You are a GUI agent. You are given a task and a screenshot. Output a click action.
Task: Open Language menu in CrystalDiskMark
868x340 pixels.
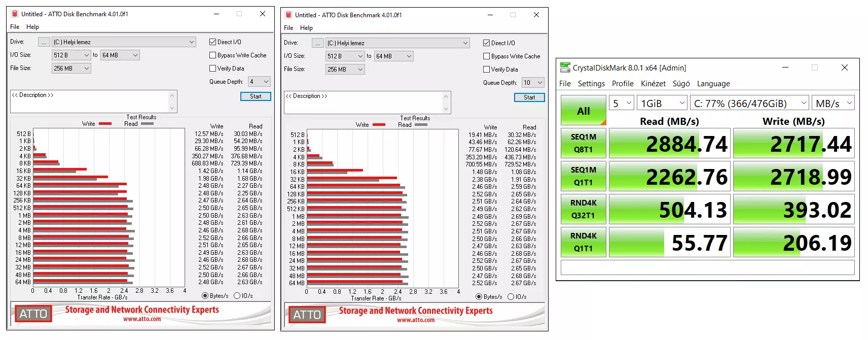coord(713,84)
